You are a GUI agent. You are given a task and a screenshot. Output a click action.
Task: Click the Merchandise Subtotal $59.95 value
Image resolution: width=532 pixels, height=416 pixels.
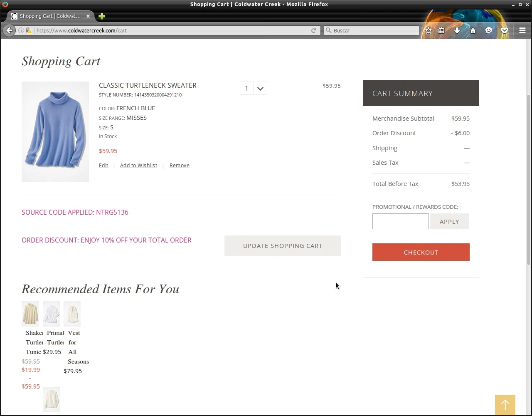pyautogui.click(x=461, y=119)
